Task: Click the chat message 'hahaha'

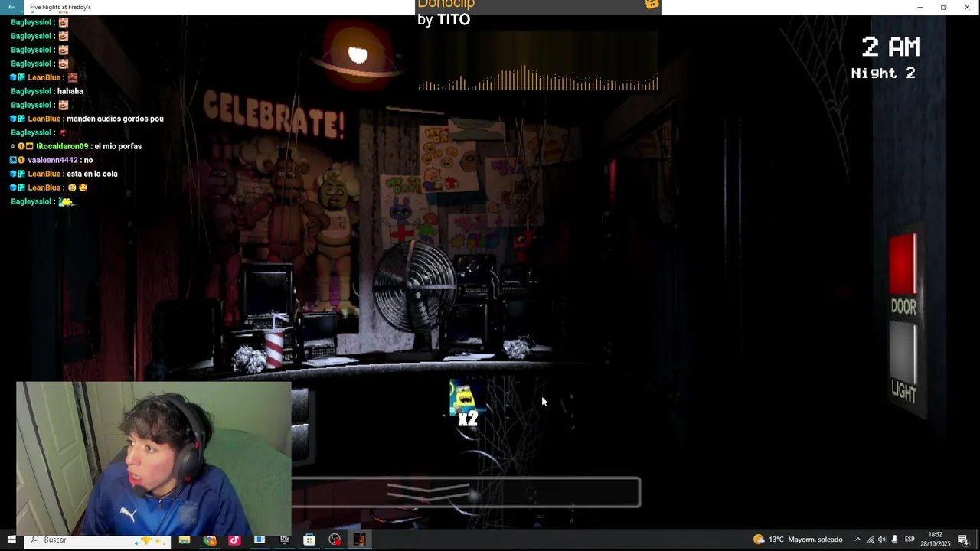Action: click(70, 91)
